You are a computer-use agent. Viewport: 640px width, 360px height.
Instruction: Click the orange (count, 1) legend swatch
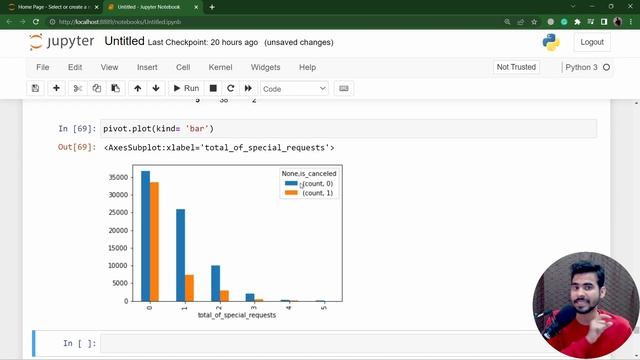point(291,193)
